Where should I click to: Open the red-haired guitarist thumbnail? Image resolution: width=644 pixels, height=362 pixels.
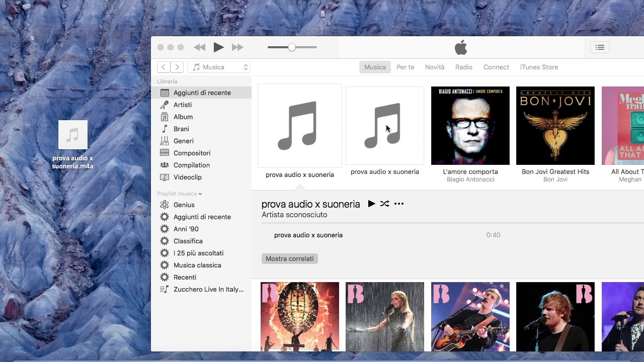click(x=555, y=317)
